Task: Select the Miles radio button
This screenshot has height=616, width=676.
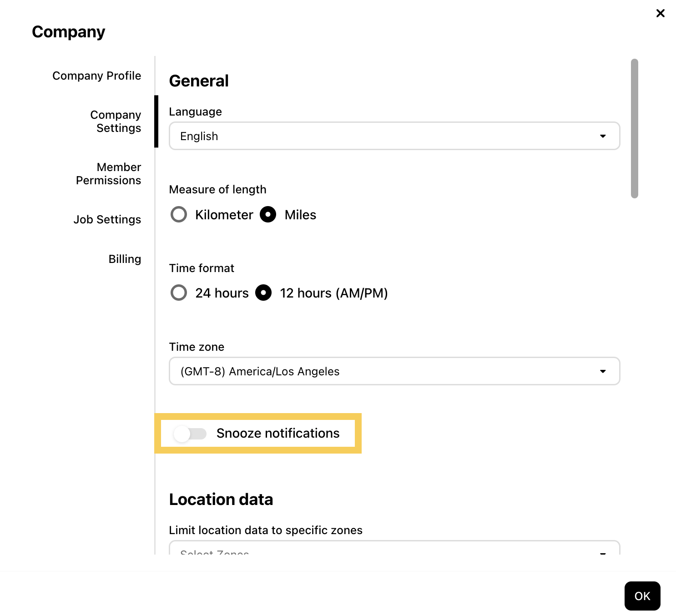Action: point(268,214)
